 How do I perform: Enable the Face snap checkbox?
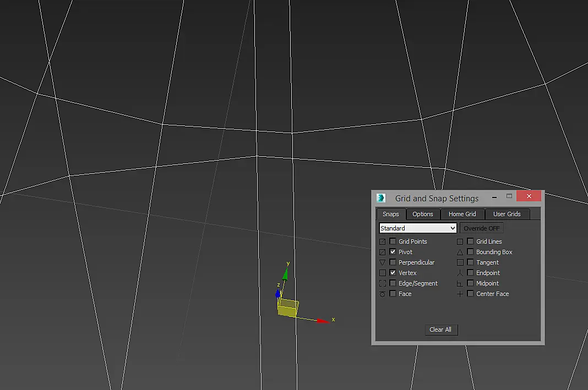click(x=393, y=294)
